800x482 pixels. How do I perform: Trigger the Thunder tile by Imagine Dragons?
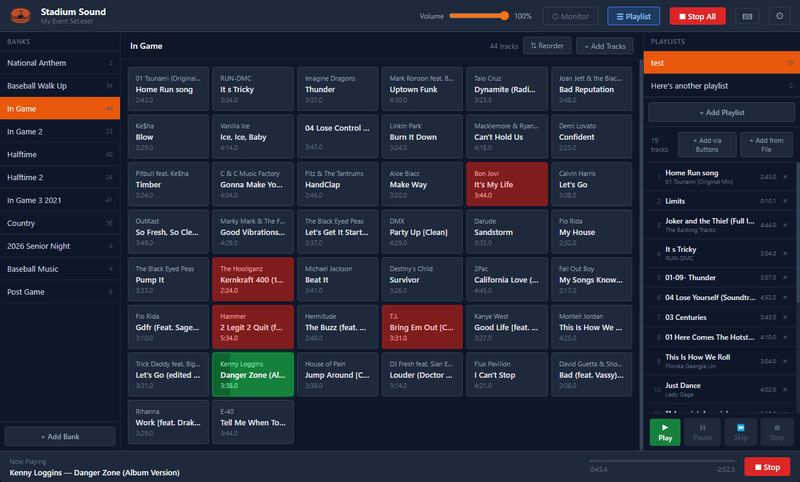pos(338,89)
